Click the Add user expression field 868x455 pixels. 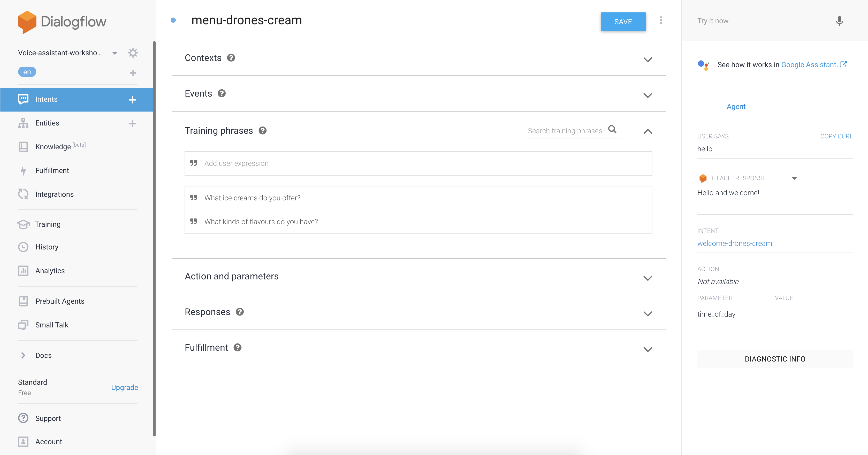(418, 163)
